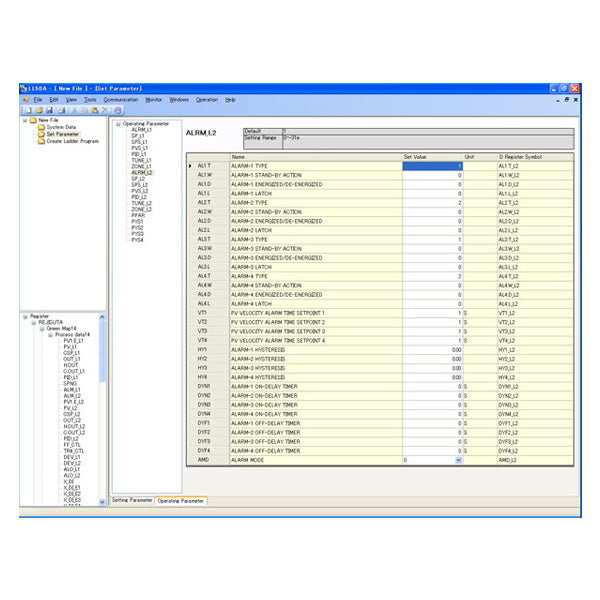Viewport: 600px width, 600px height.
Task: Collapse the New File tree root
Action: tap(26, 120)
